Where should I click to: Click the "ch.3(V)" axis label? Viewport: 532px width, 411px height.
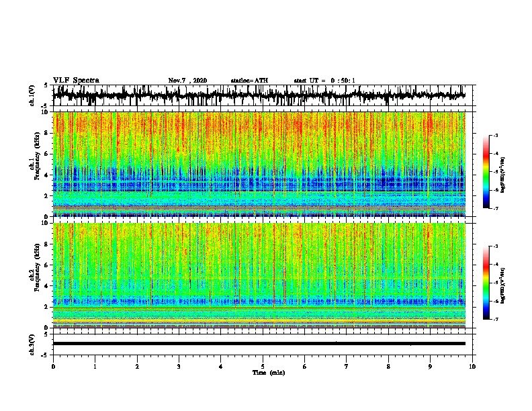click(32, 345)
